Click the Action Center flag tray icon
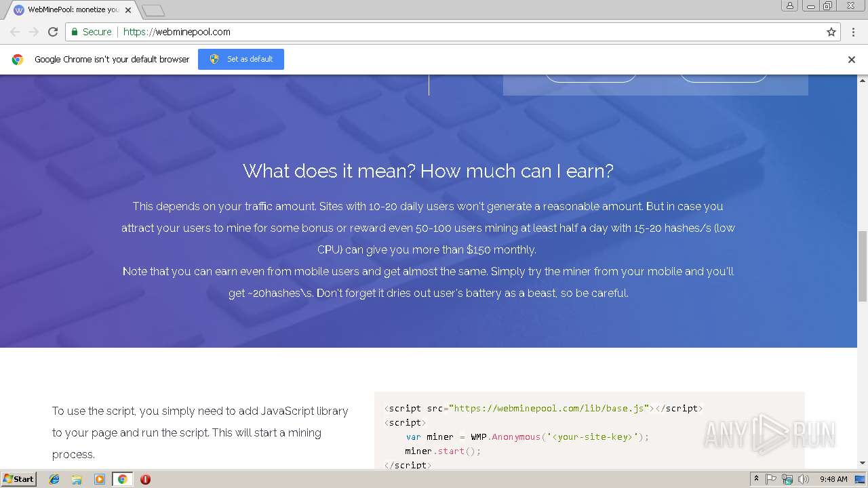Image resolution: width=868 pixels, height=488 pixels. 771,479
